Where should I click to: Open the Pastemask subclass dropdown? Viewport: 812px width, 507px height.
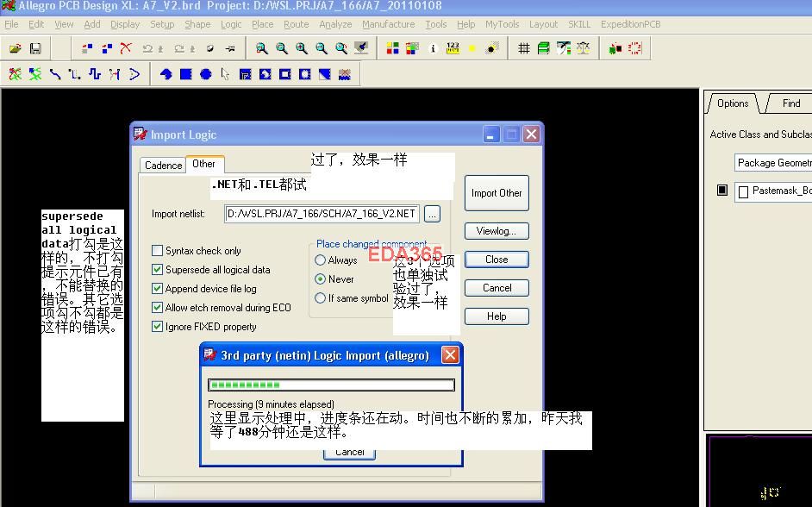point(773,191)
